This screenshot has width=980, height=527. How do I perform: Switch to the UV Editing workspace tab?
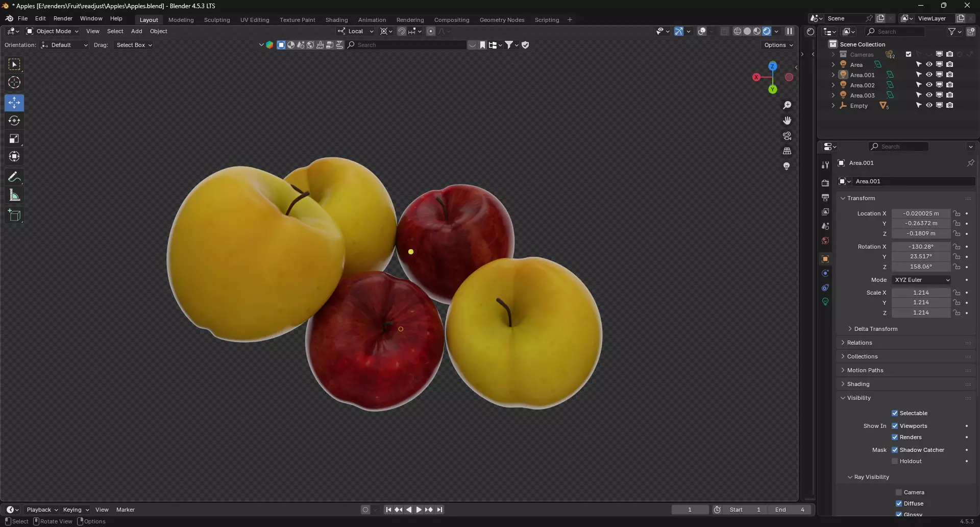point(255,20)
